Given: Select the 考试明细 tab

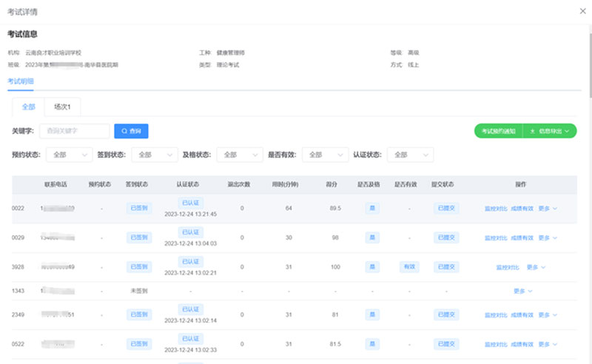Looking at the screenshot, I should tap(21, 81).
